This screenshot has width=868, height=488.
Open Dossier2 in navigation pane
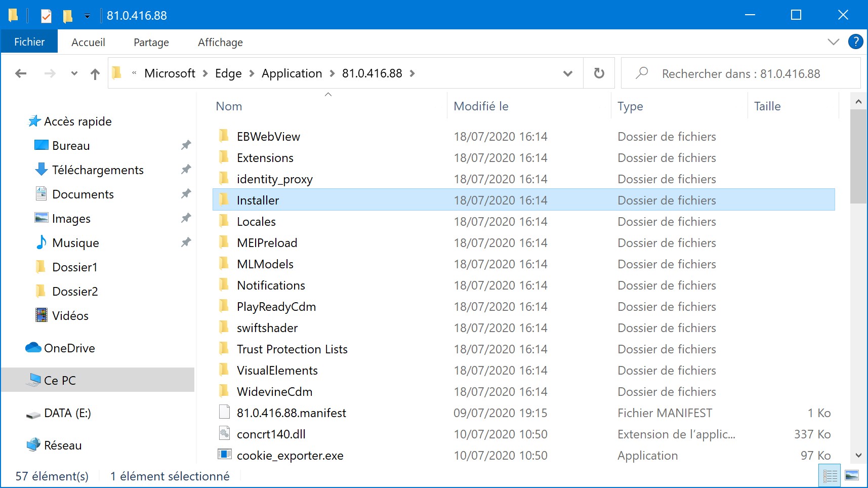pos(66,292)
